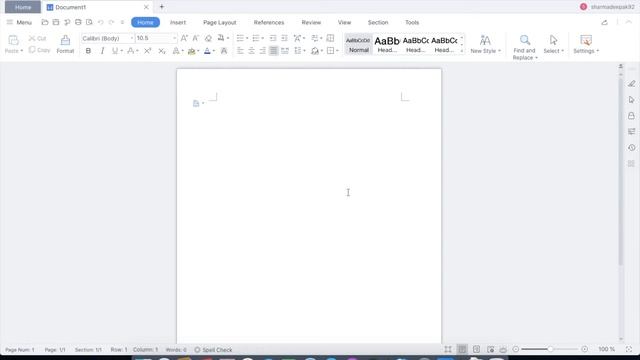Open the References ribbon tab

(269, 22)
